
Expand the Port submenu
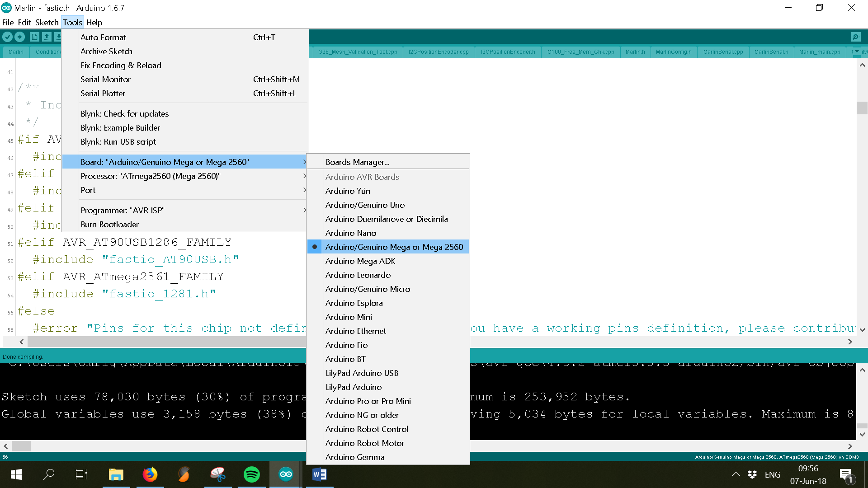[x=185, y=190]
